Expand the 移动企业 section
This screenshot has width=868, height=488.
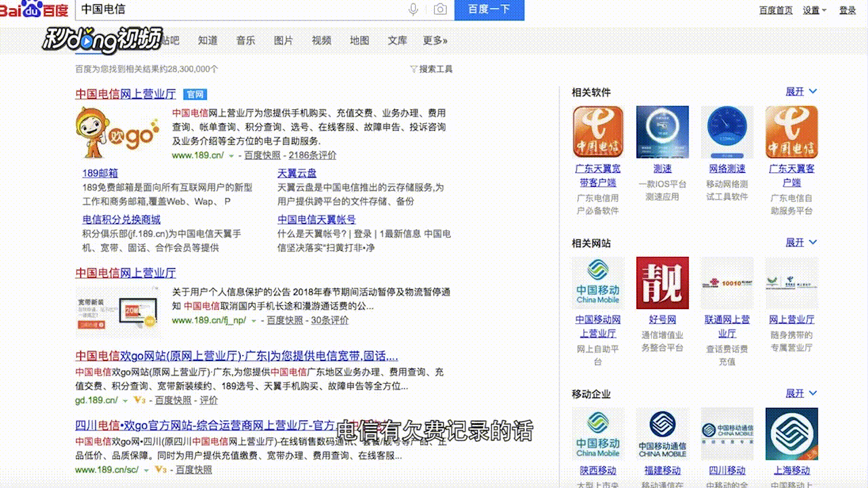coord(802,393)
